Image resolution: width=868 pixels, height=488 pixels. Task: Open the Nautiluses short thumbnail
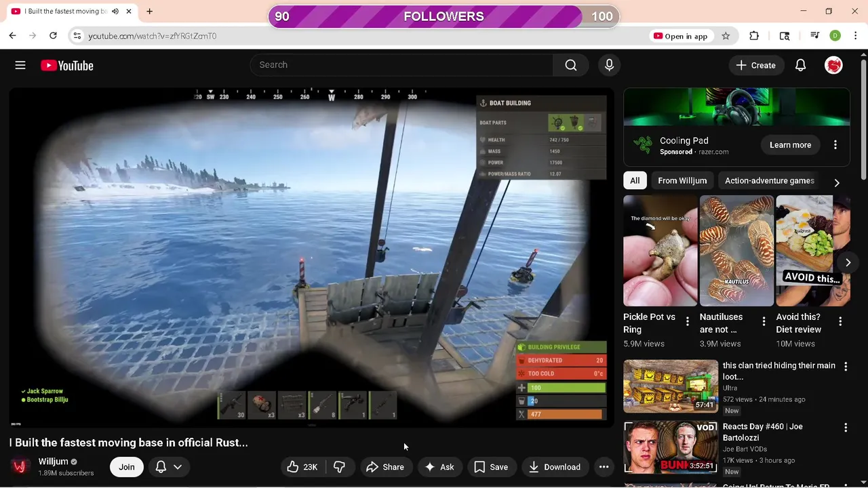pos(736,251)
